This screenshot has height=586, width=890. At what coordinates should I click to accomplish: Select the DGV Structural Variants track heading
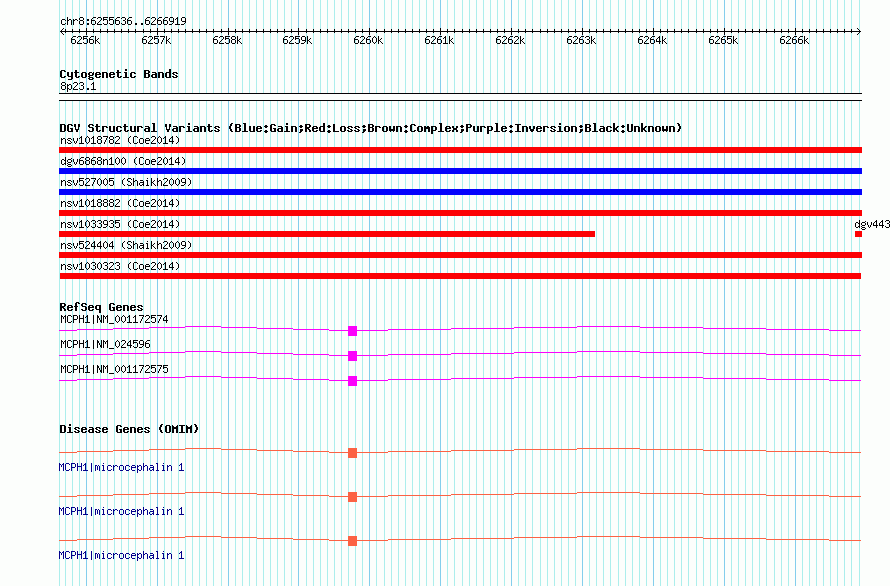pos(371,128)
